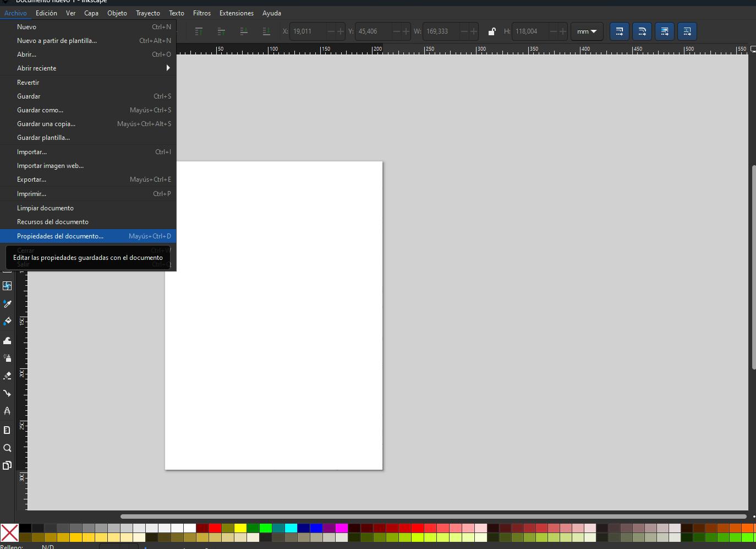Select the Paint Bucket fill tool

7,322
